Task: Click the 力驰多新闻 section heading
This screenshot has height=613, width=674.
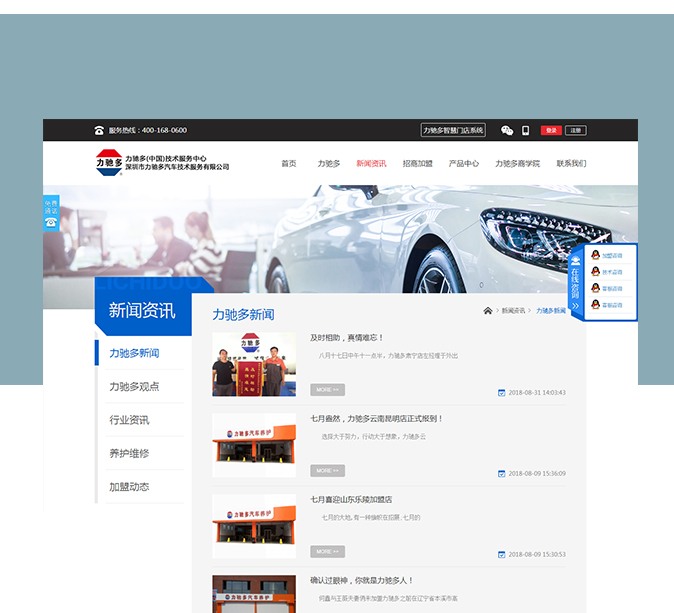Action: pyautogui.click(x=243, y=315)
